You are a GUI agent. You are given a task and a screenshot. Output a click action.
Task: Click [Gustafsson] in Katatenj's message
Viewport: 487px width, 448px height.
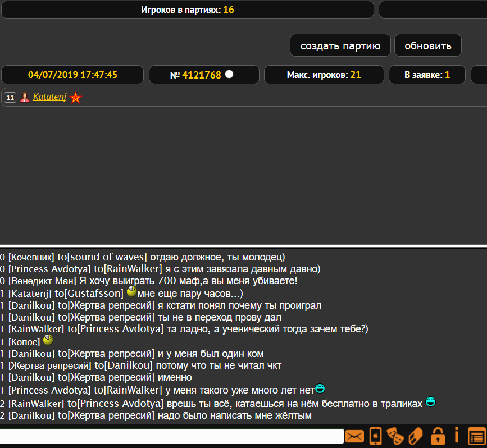(x=94, y=294)
